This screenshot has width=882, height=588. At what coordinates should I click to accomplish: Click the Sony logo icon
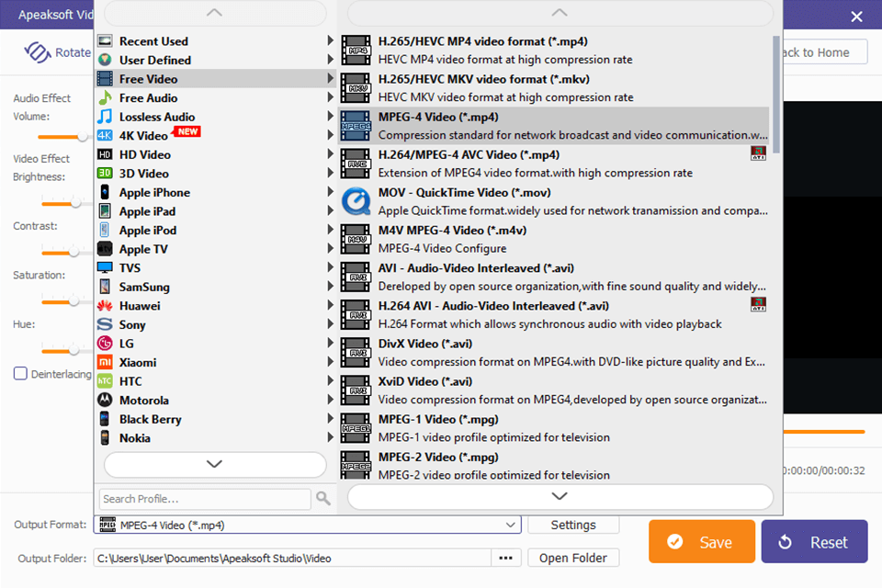[x=105, y=324]
